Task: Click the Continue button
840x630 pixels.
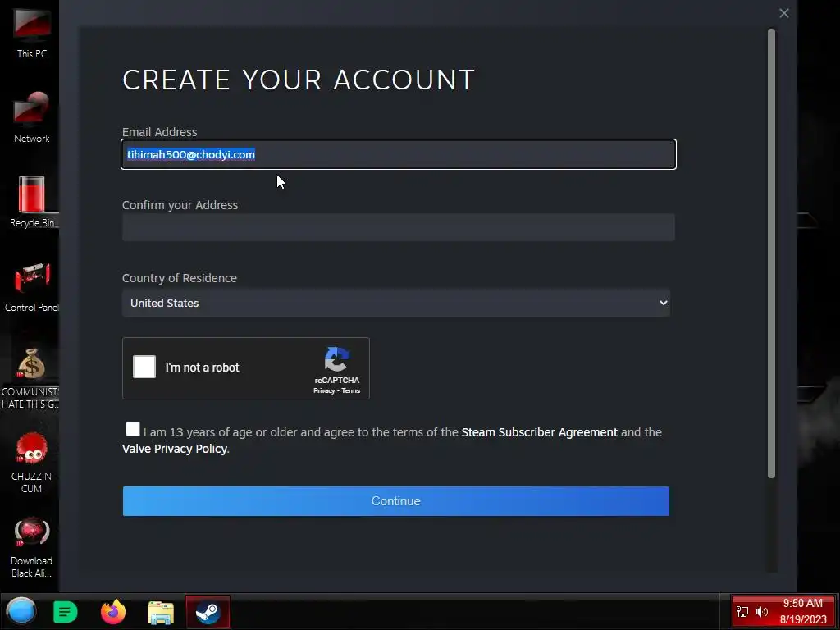Action: 396,501
